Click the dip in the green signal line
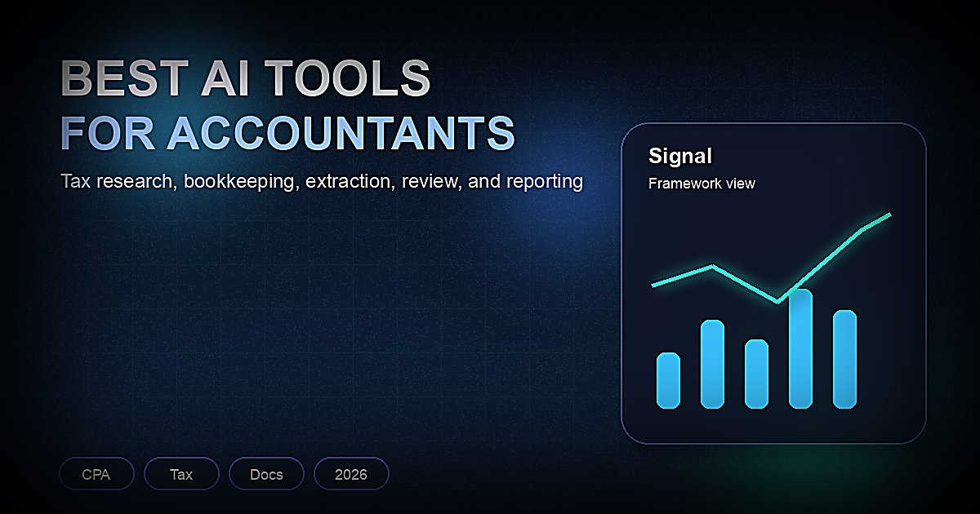Viewport: 980px width, 514px height. (x=777, y=301)
